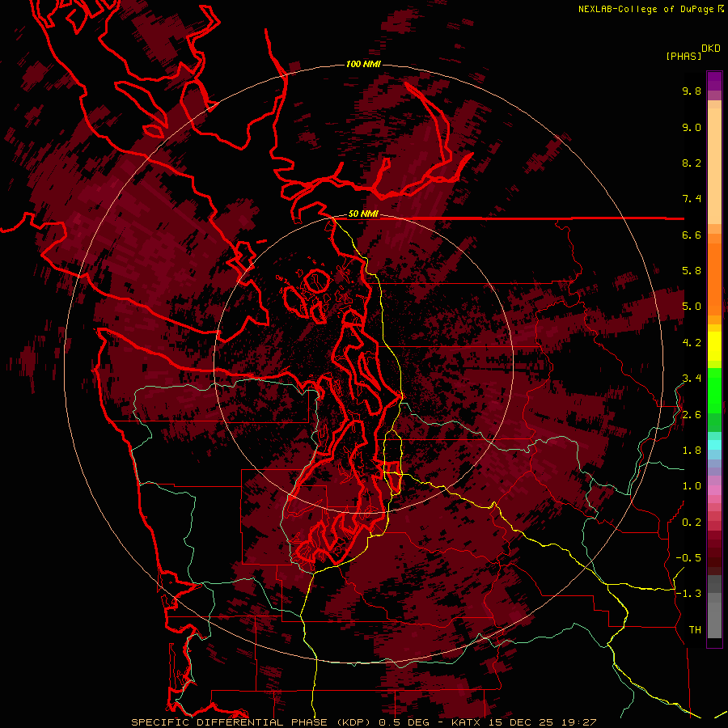Click the 8.2 scale value
Image resolution: width=728 pixels, height=728 pixels.
coord(692,163)
